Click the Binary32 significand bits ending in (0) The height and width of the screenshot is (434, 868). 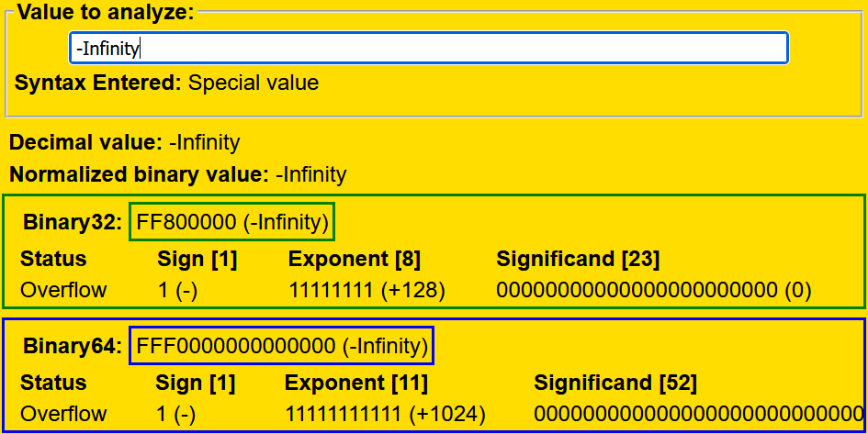click(653, 290)
